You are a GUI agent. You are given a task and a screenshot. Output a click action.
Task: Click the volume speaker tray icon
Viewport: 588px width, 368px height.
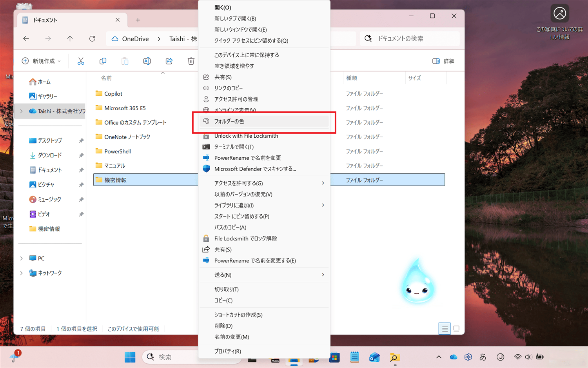tap(528, 357)
